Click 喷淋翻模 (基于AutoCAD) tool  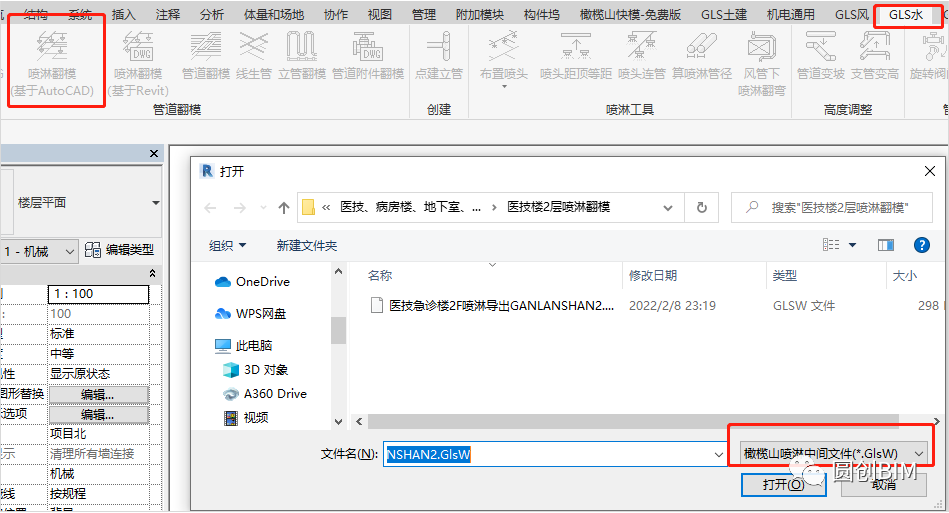[x=53, y=64]
